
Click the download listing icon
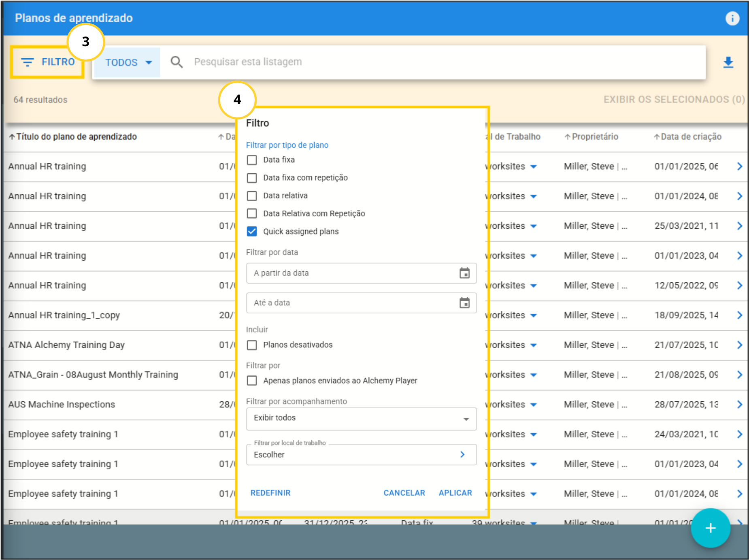point(728,62)
